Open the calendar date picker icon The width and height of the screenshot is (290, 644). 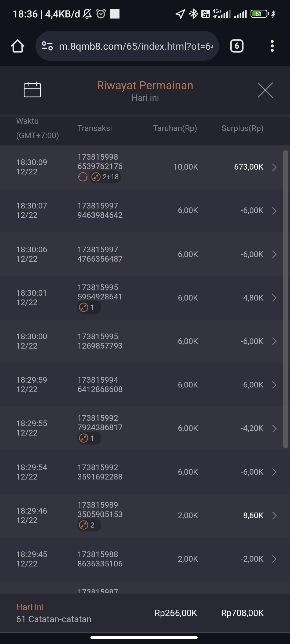[32, 90]
